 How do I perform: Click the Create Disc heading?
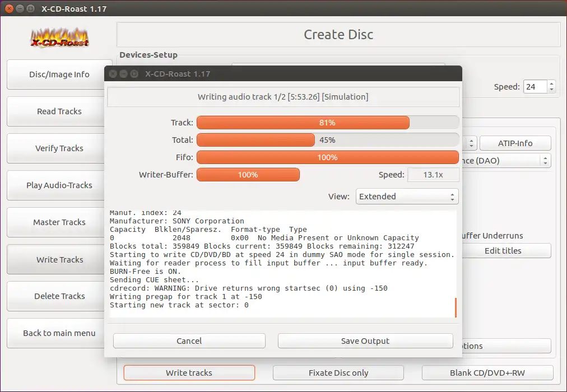tap(338, 34)
